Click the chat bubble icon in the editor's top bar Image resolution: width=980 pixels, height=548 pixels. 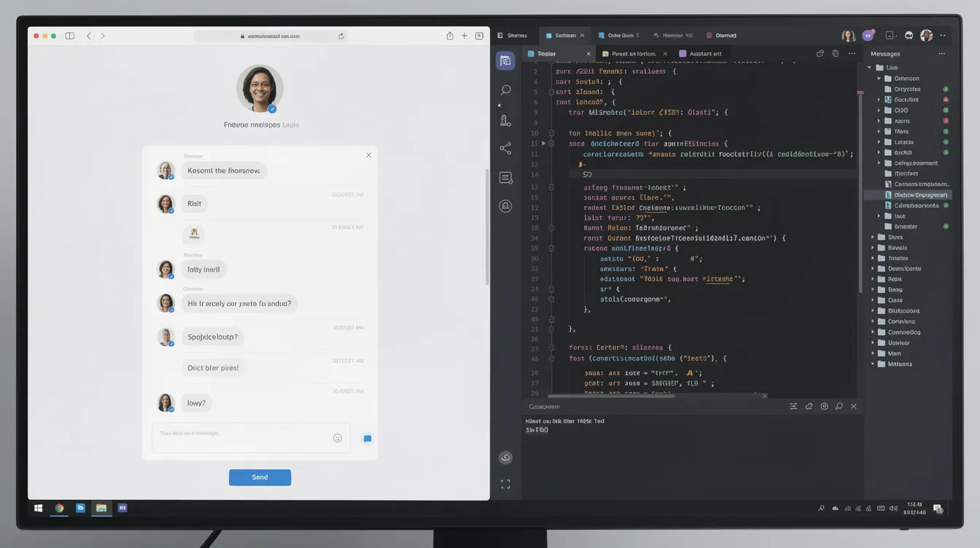909,35
